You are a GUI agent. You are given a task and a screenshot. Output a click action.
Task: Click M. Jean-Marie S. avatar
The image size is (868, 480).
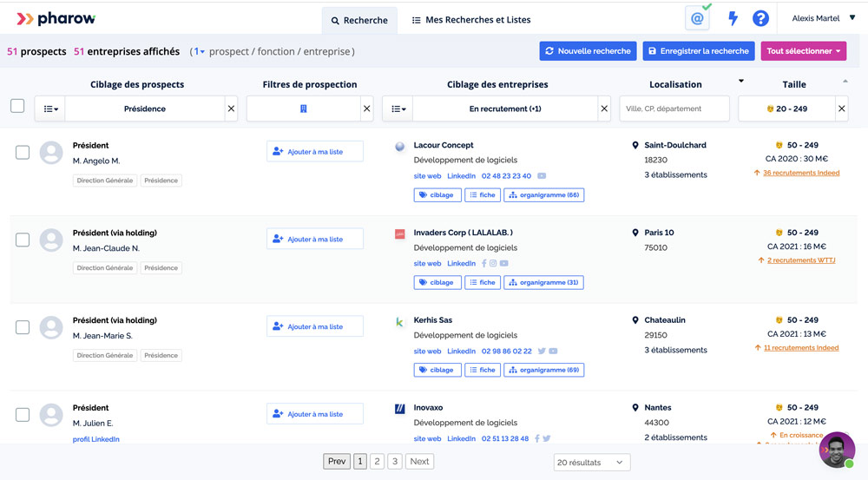[51, 327]
